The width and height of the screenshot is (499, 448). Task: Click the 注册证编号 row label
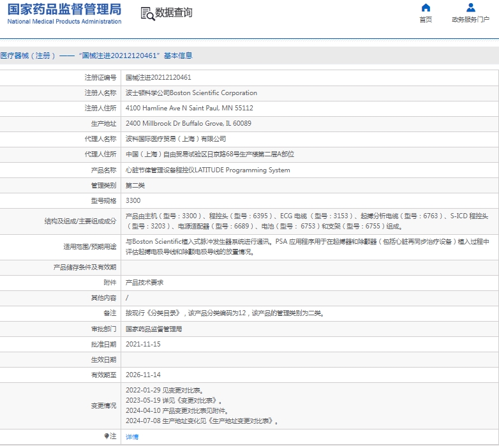point(101,78)
